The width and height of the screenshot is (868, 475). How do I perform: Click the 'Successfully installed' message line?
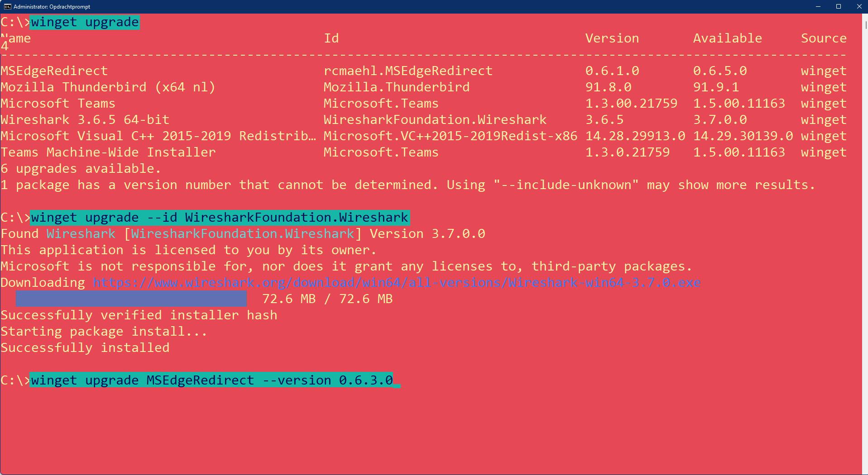coord(85,348)
